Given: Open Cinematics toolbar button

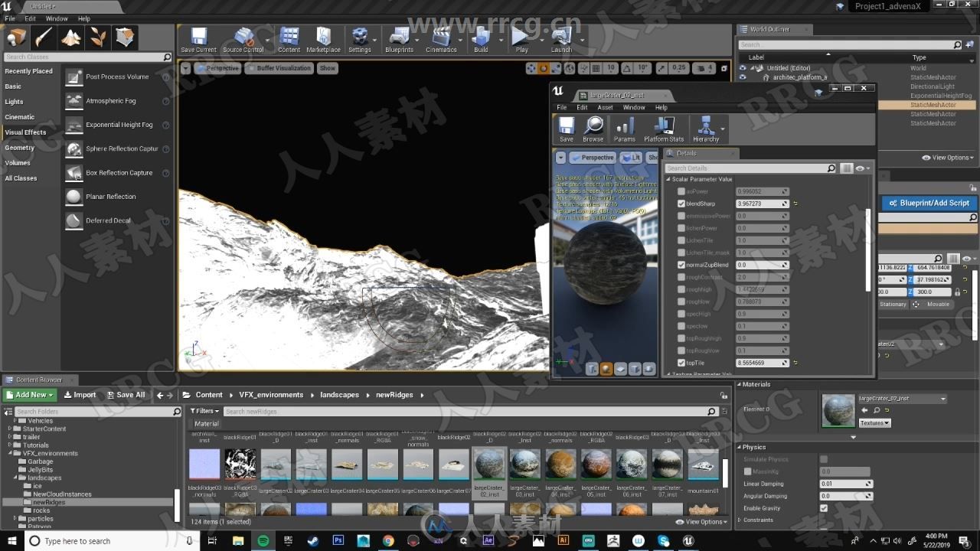Looking at the screenshot, I should point(441,40).
